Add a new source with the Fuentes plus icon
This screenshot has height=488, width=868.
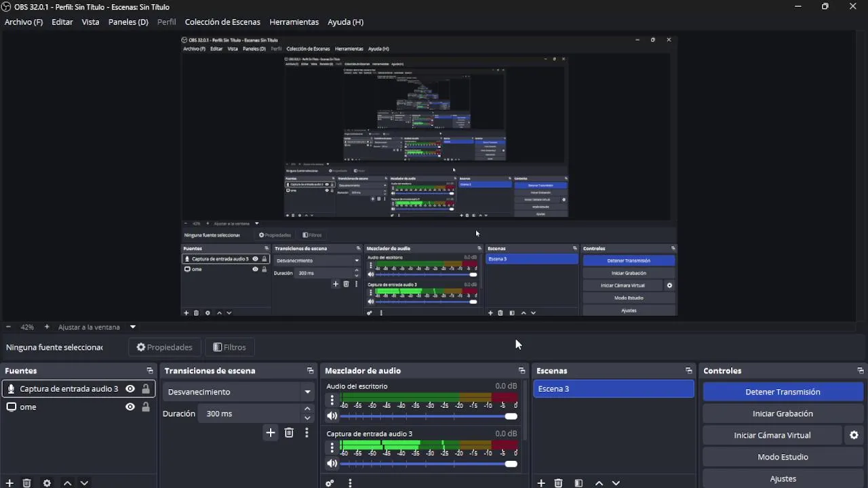click(x=9, y=483)
